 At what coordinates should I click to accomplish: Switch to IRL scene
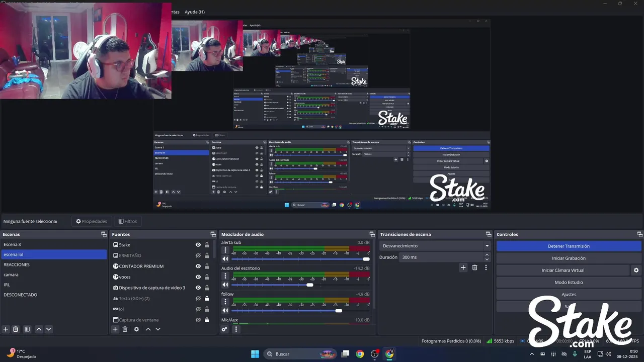click(53, 285)
